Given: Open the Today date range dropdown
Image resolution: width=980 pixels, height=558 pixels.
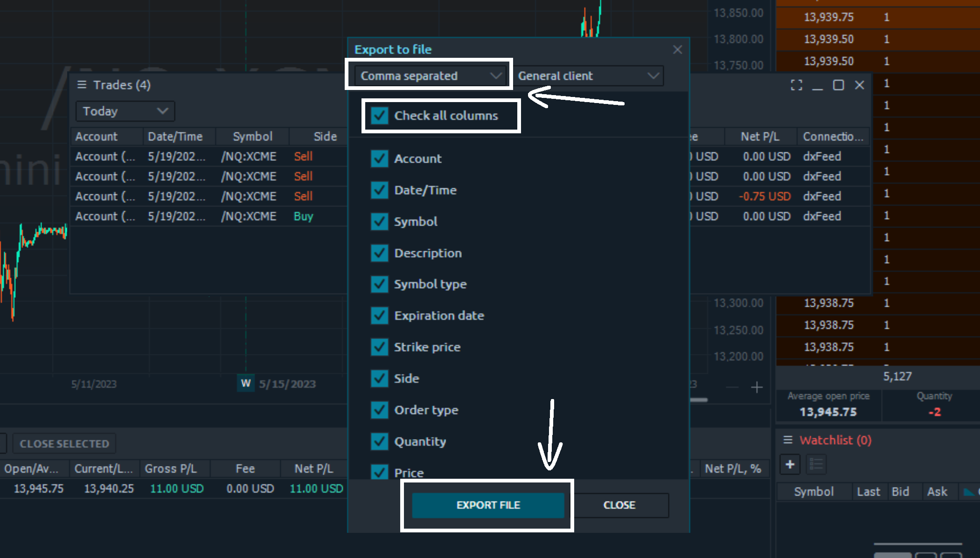Looking at the screenshot, I should [125, 111].
